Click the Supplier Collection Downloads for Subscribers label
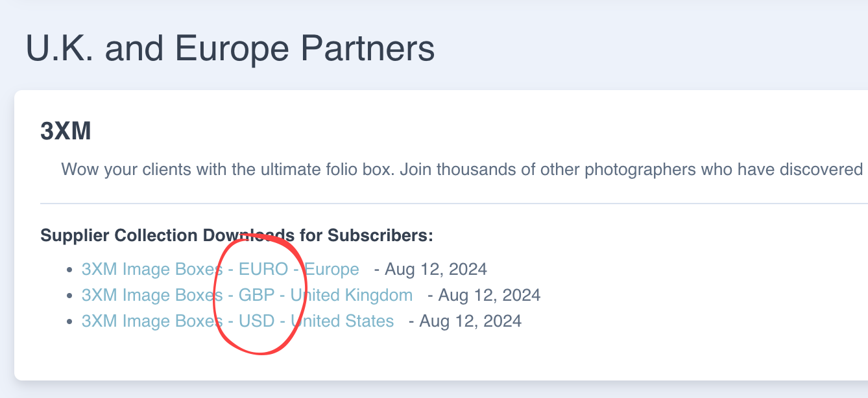 pyautogui.click(x=236, y=235)
